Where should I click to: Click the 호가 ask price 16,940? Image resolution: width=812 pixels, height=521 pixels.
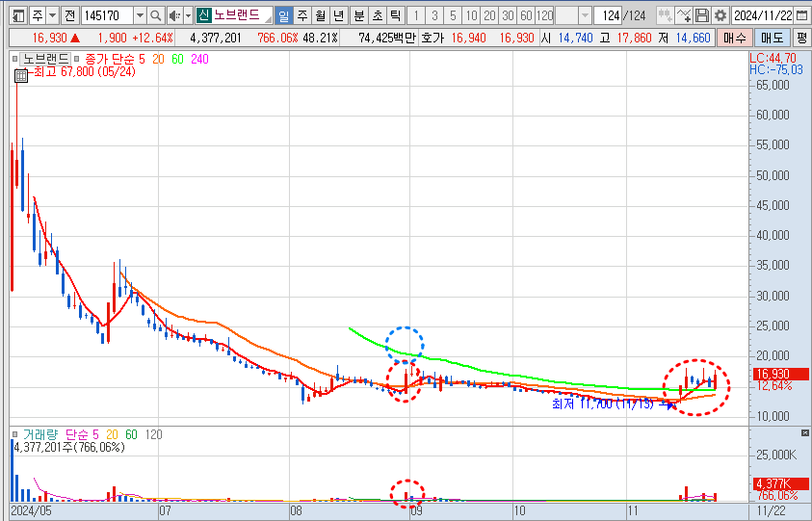(469, 38)
